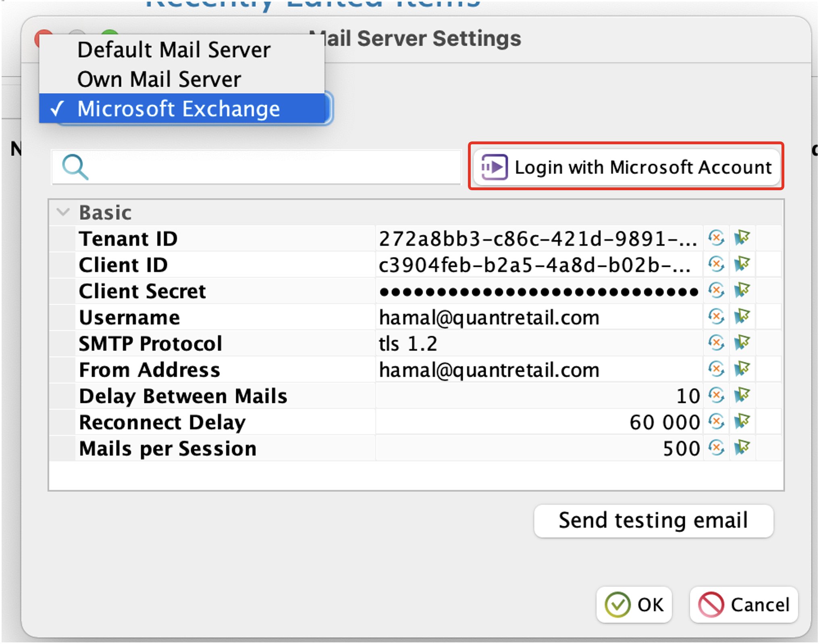Edit the Username value hamal@quantretail.com
The image size is (819, 644).
click(x=539, y=317)
